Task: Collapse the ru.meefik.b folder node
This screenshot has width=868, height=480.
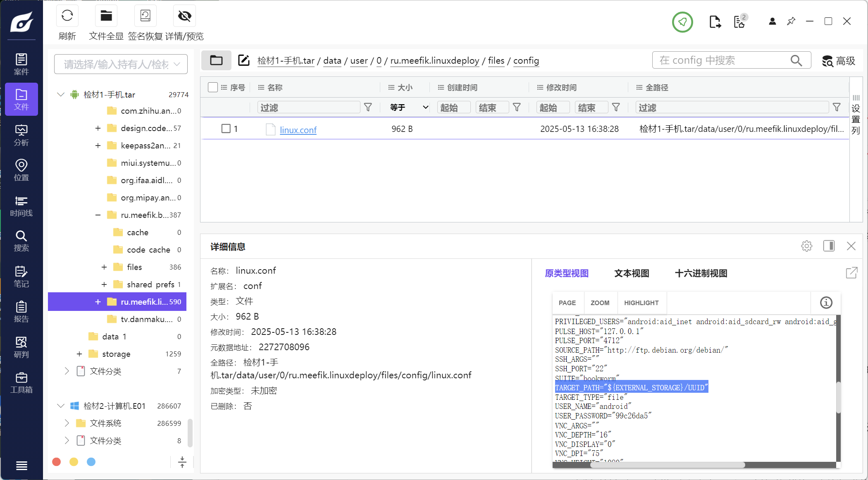Action: (x=98, y=215)
